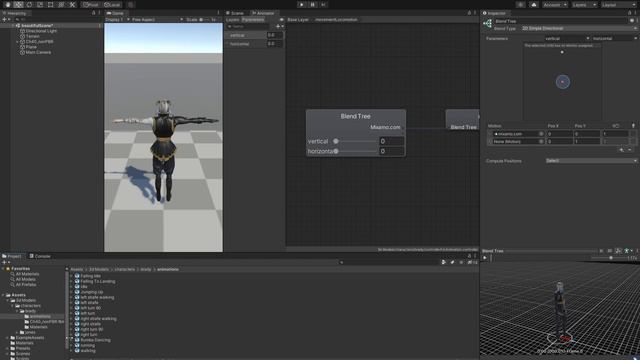The image size is (640, 360).
Task: Open the Display 1 dropdown in the Game view
Action: pos(118,20)
